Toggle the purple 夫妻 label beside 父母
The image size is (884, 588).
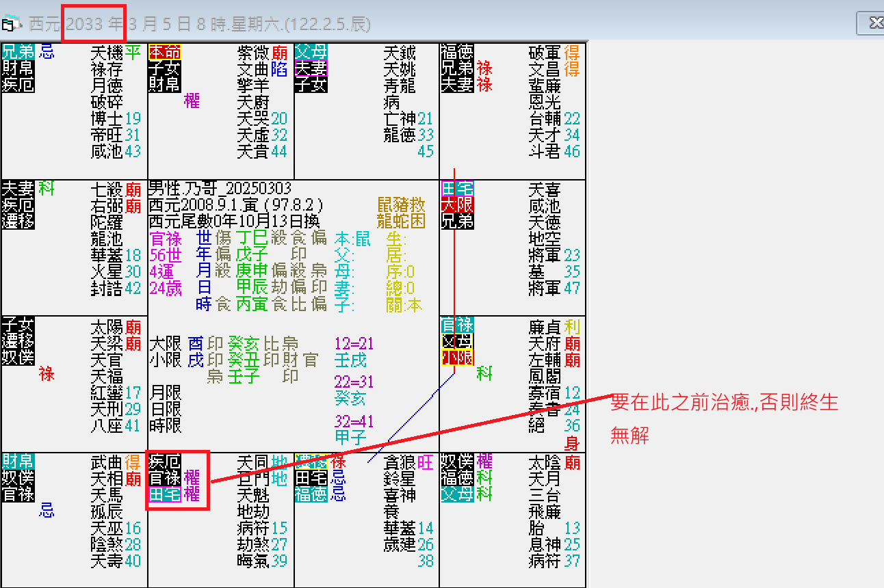(x=311, y=67)
